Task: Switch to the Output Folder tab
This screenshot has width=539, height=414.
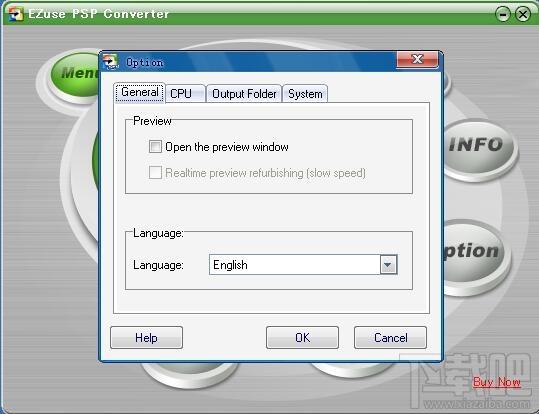Action: 244,94
